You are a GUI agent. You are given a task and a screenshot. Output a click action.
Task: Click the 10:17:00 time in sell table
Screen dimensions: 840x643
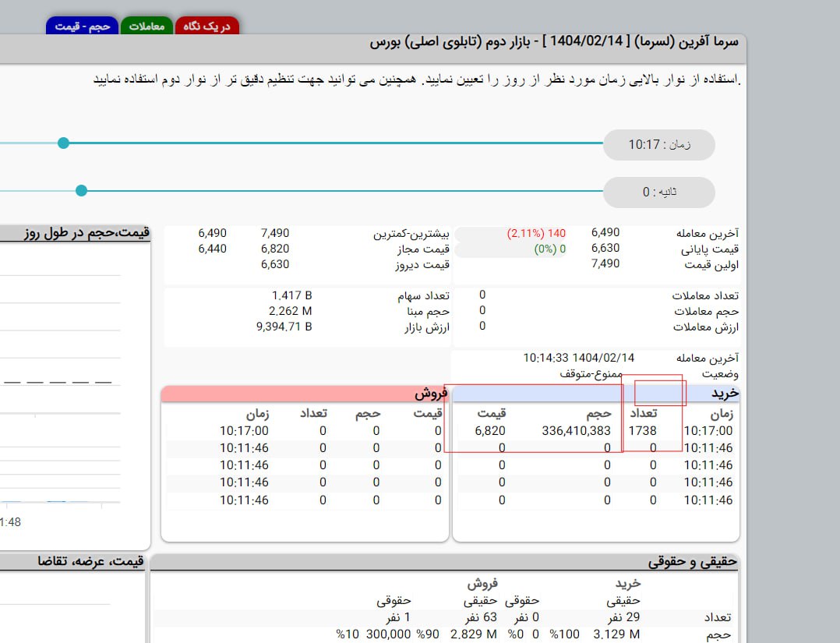point(244,431)
